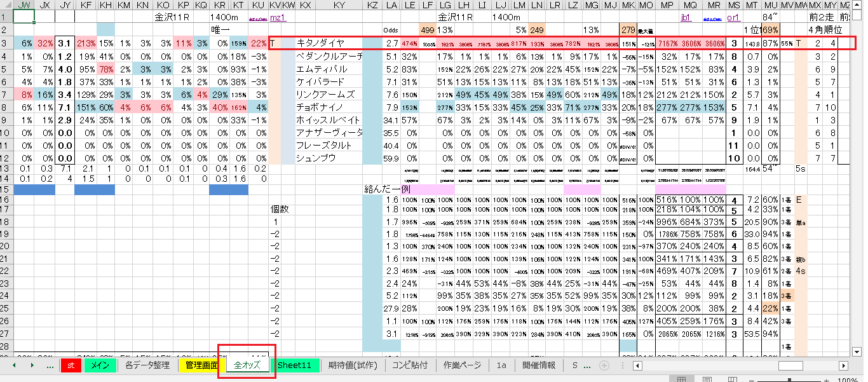This screenshot has height=382, width=868.
Task: Switch to the 管理画面 sheet tab
Action: [199, 365]
